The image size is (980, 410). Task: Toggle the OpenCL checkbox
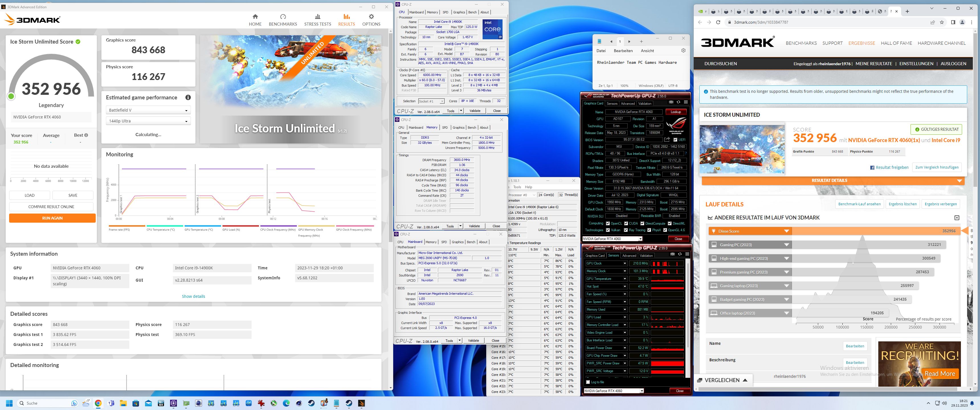pyautogui.click(x=608, y=223)
